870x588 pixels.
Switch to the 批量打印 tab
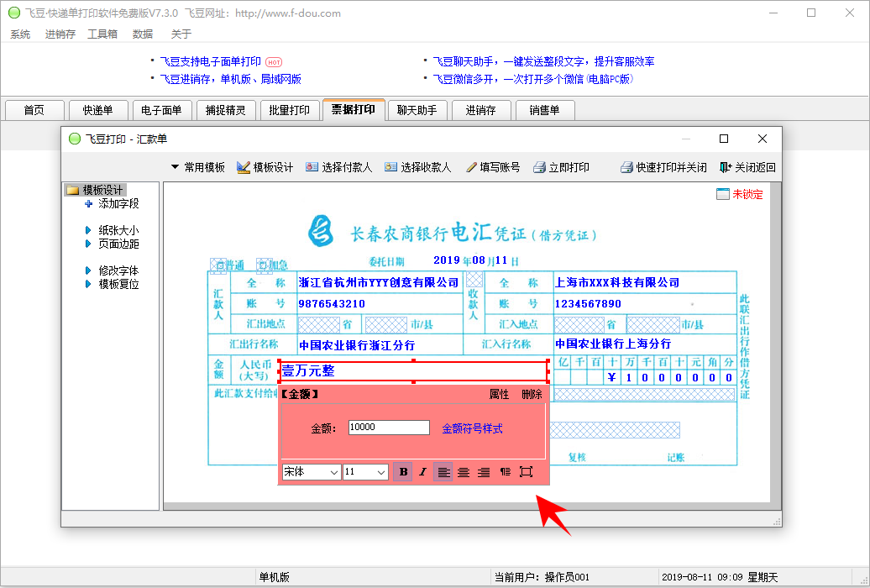pyautogui.click(x=290, y=110)
